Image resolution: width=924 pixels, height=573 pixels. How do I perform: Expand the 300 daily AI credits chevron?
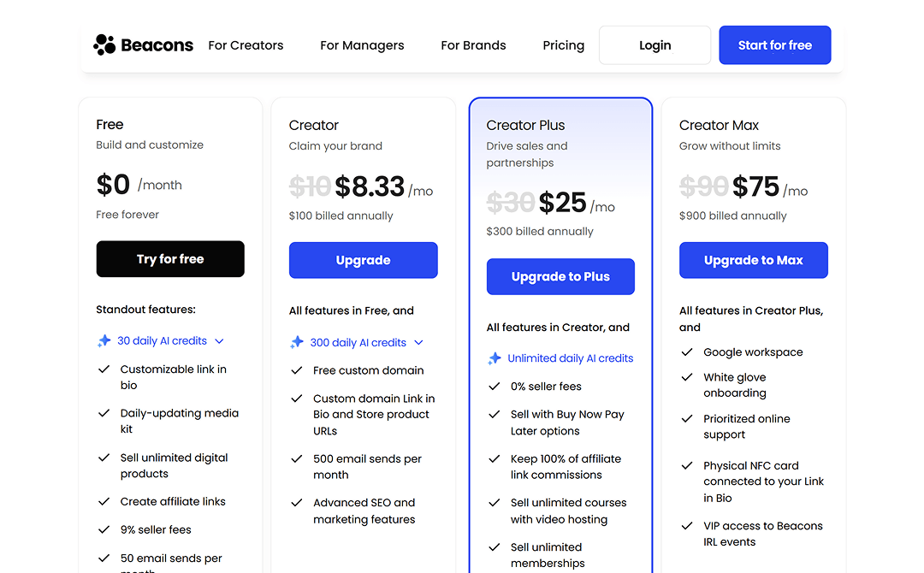[x=419, y=343]
